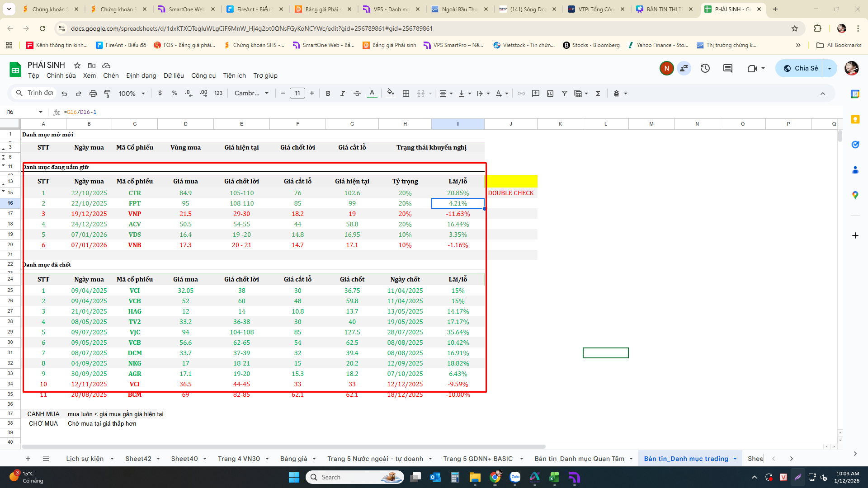Open version history clock icon

point(705,68)
